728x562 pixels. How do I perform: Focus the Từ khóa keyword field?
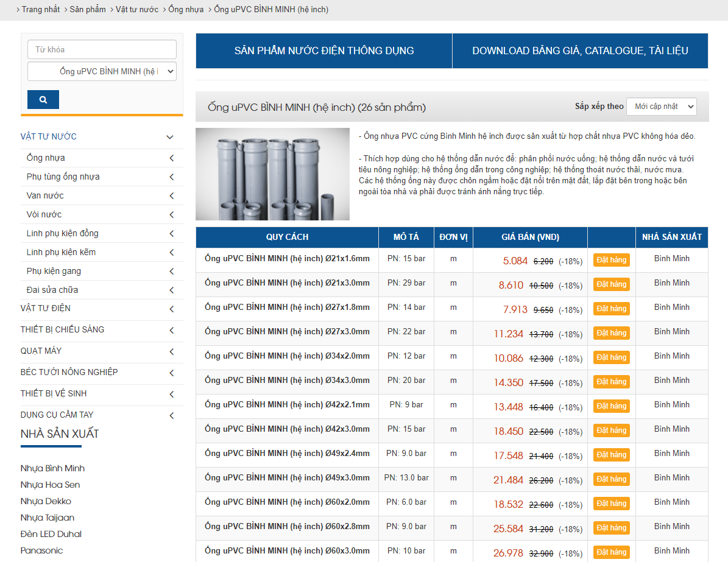102,49
